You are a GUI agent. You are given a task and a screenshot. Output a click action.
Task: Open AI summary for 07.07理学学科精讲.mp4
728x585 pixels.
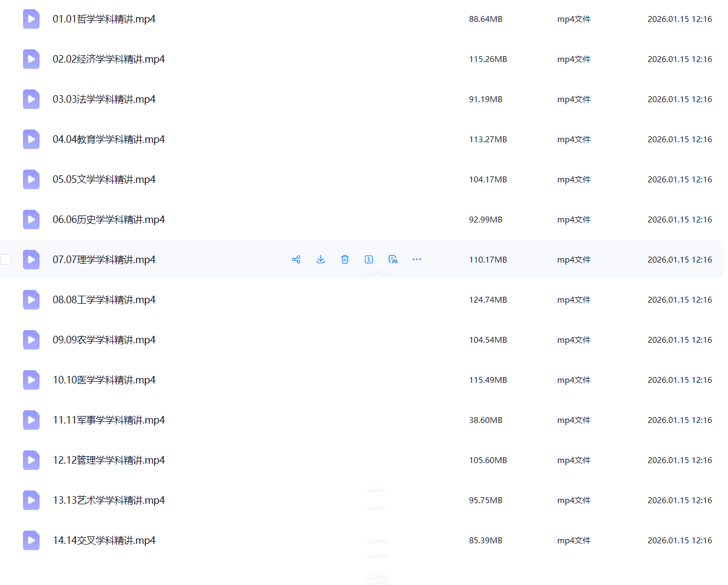click(x=393, y=259)
